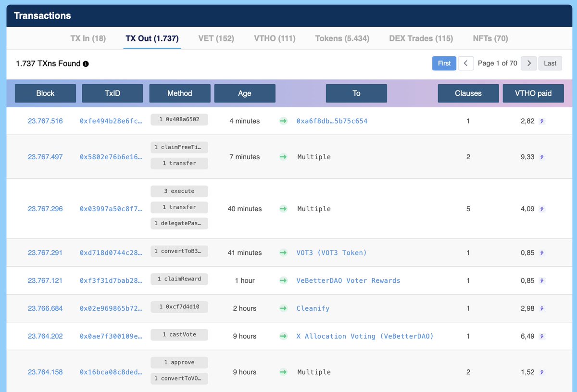Screen dimensions: 577x392
Task: Open block 23.767.497
Action: pyautogui.click(x=45, y=157)
